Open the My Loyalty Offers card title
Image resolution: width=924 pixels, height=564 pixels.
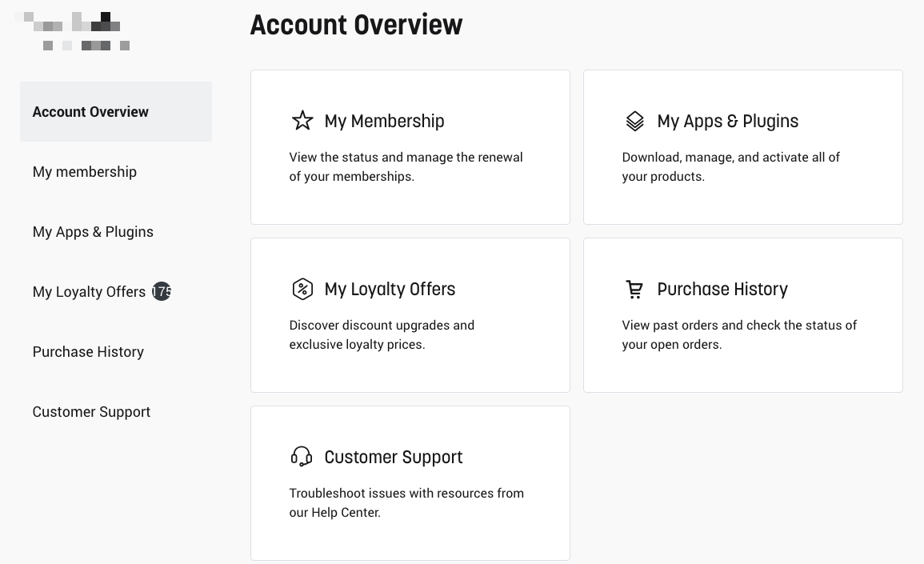tap(390, 289)
